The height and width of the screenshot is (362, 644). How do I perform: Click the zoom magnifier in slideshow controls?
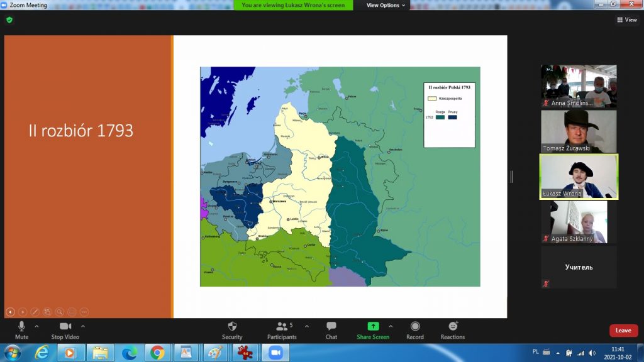click(59, 312)
